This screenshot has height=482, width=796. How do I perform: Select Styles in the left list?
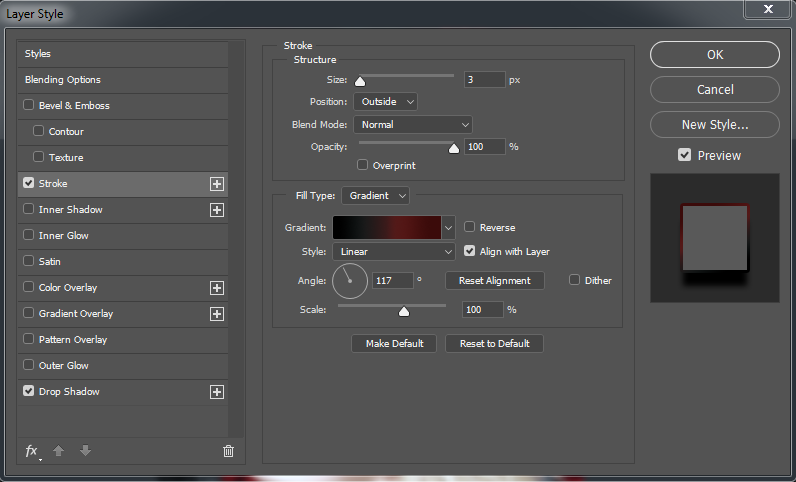[123, 54]
